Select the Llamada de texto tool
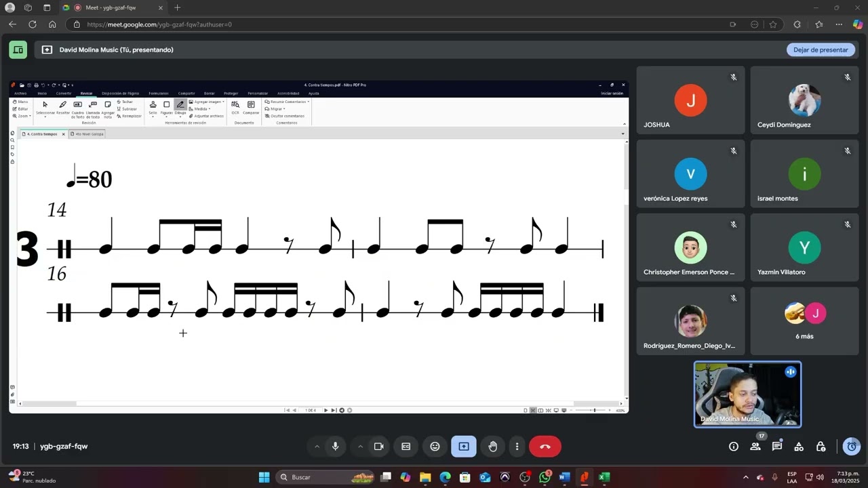This screenshot has height=488, width=868. coord(93,110)
